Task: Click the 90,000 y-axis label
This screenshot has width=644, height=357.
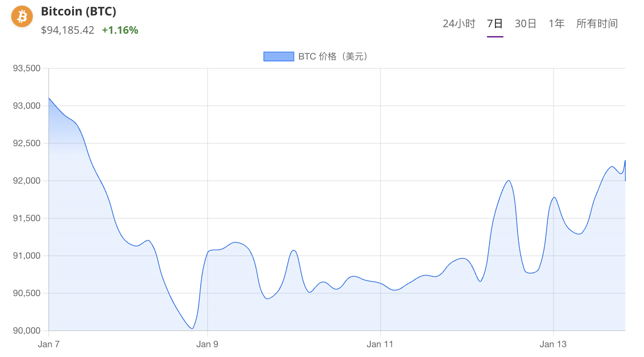Action: (x=27, y=331)
